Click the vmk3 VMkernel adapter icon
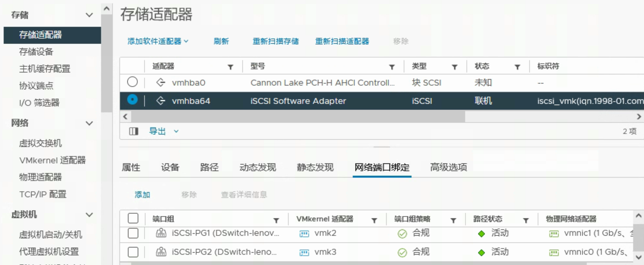644x265 pixels. (x=304, y=253)
